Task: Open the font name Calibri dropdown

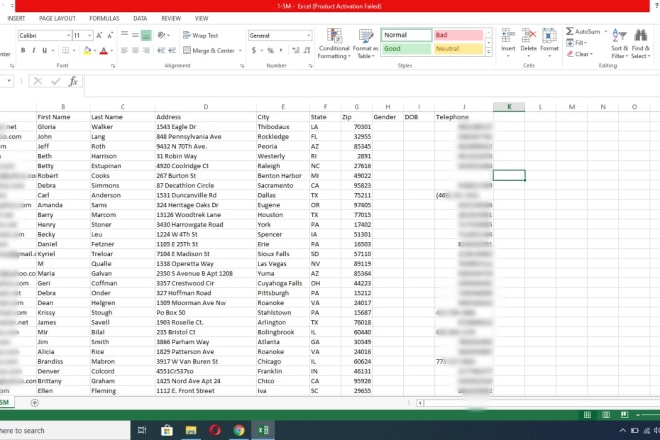Action: 66,35
